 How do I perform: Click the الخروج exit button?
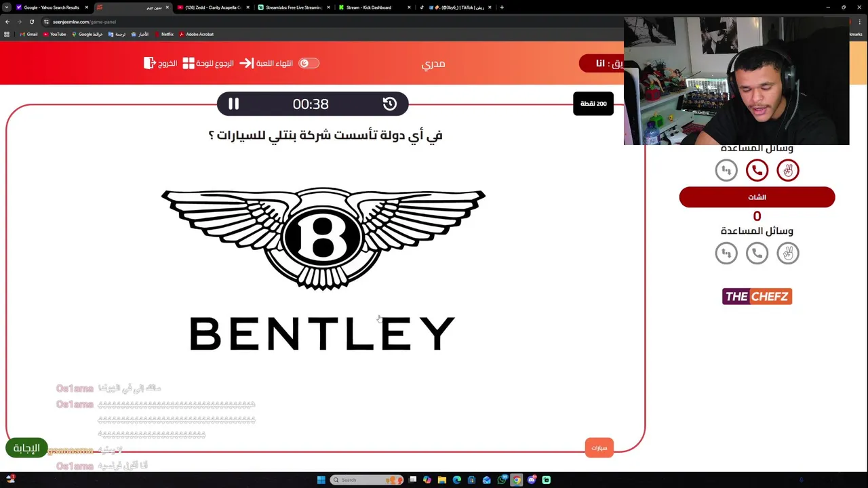coord(161,63)
